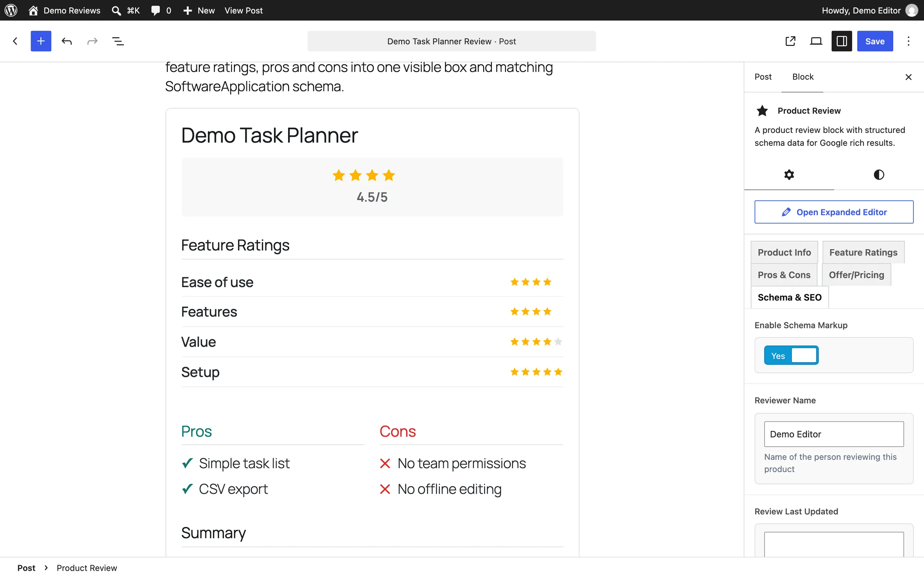Toggle Enable Schema Markup switch
The height and width of the screenshot is (578, 924).
coord(791,355)
